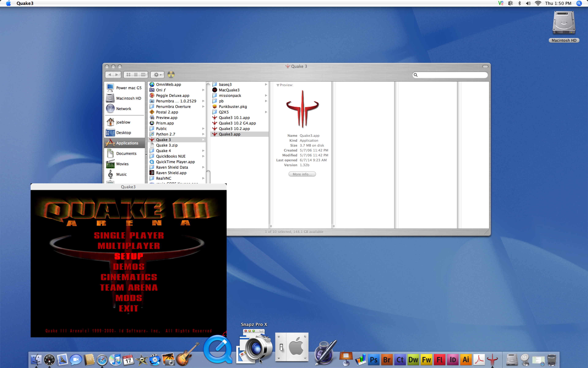Select Applications in Finder sidebar
Screen dimensions: 588x368
point(124,143)
